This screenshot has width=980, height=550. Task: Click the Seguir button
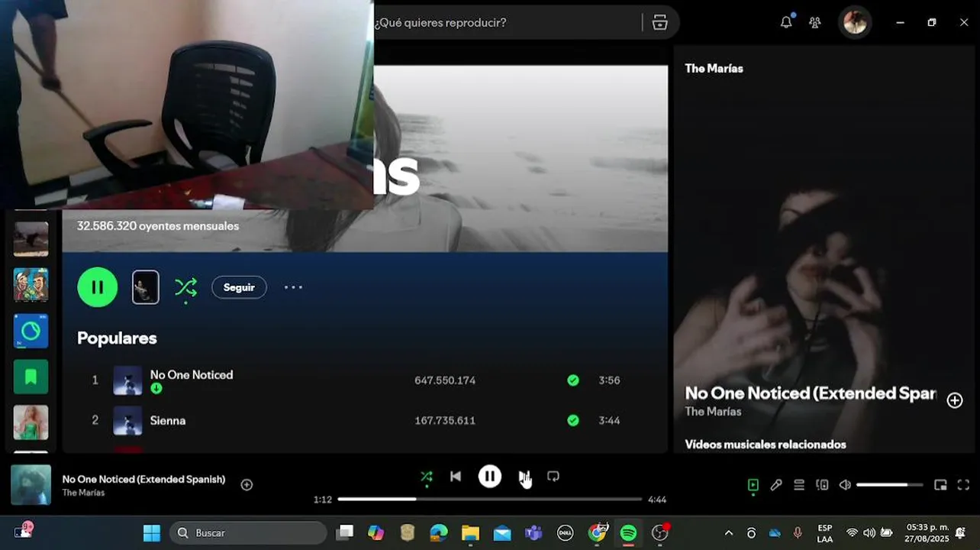coord(239,287)
